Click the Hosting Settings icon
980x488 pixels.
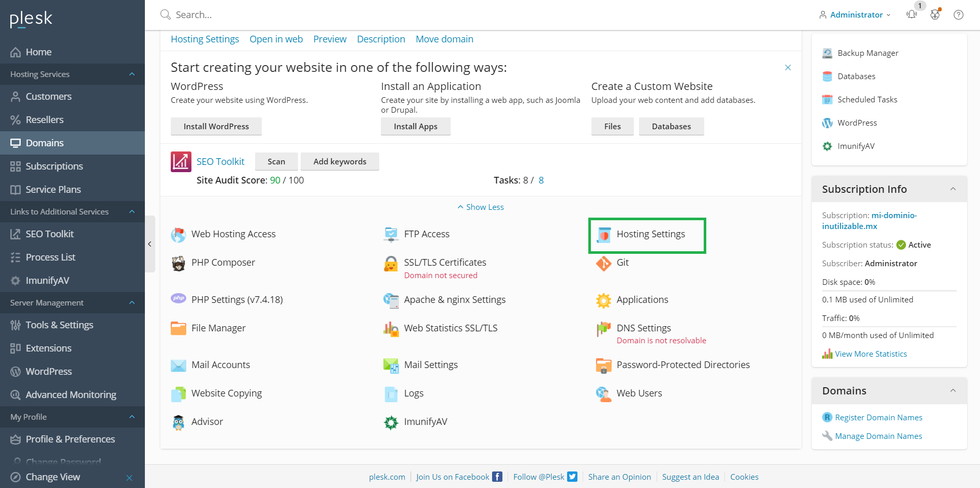click(x=604, y=235)
